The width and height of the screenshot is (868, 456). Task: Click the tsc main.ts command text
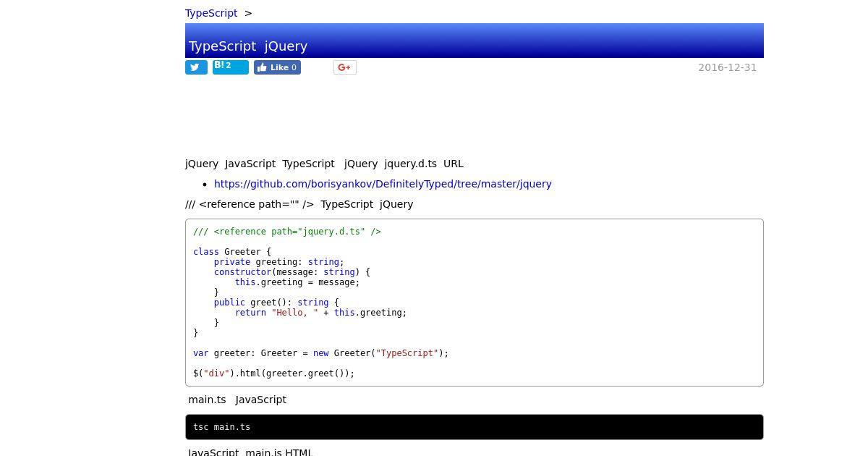tap(222, 427)
